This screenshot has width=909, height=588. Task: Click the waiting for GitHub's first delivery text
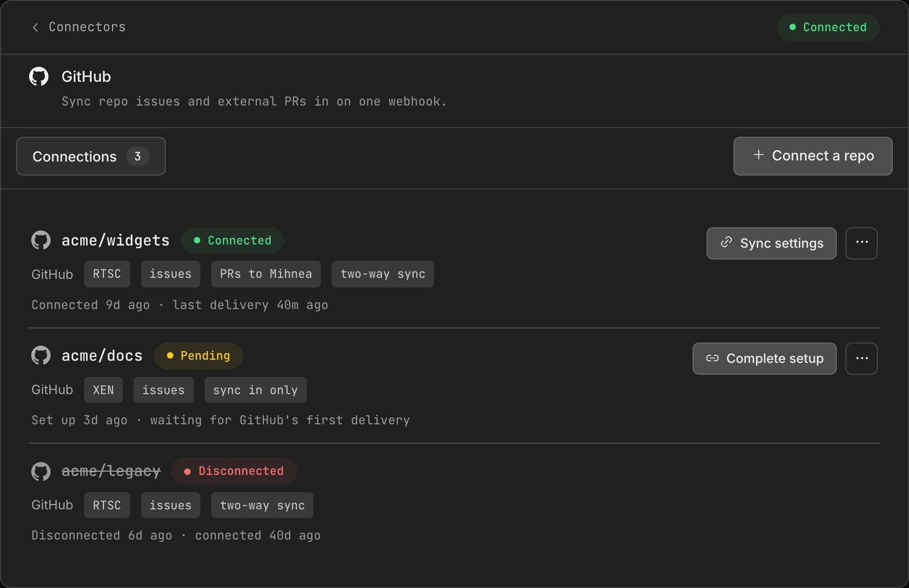[x=280, y=420]
